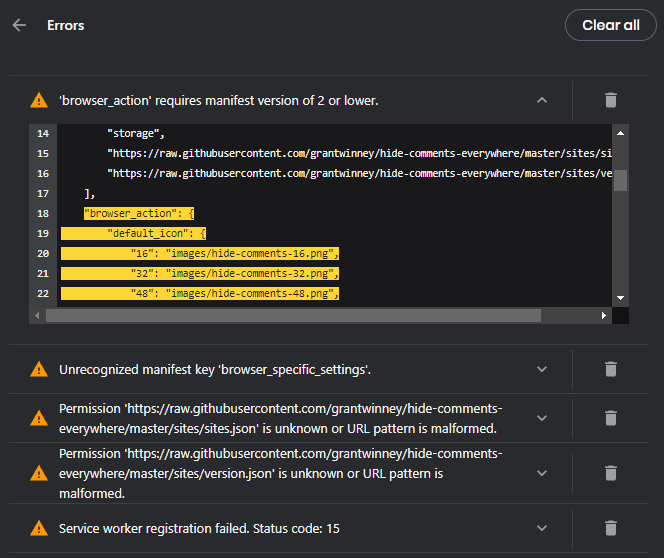This screenshot has height=558, width=664.
Task: Expand the sites.json permission error
Action: tap(542, 418)
